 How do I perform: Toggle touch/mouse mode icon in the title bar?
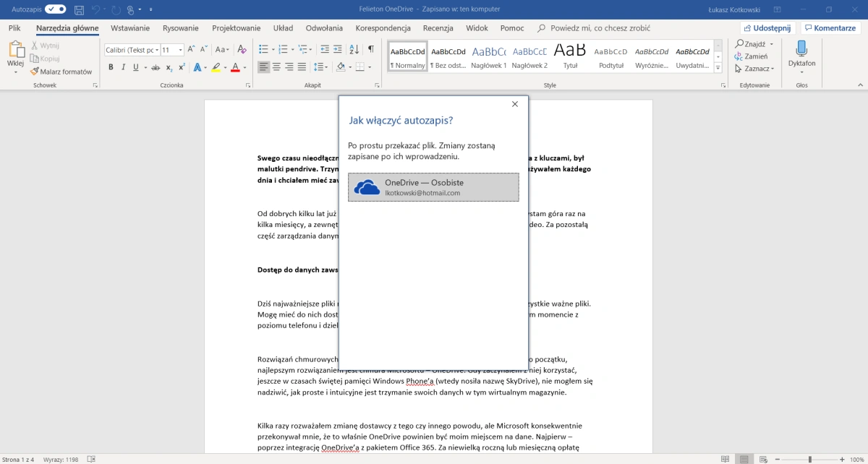tap(131, 9)
